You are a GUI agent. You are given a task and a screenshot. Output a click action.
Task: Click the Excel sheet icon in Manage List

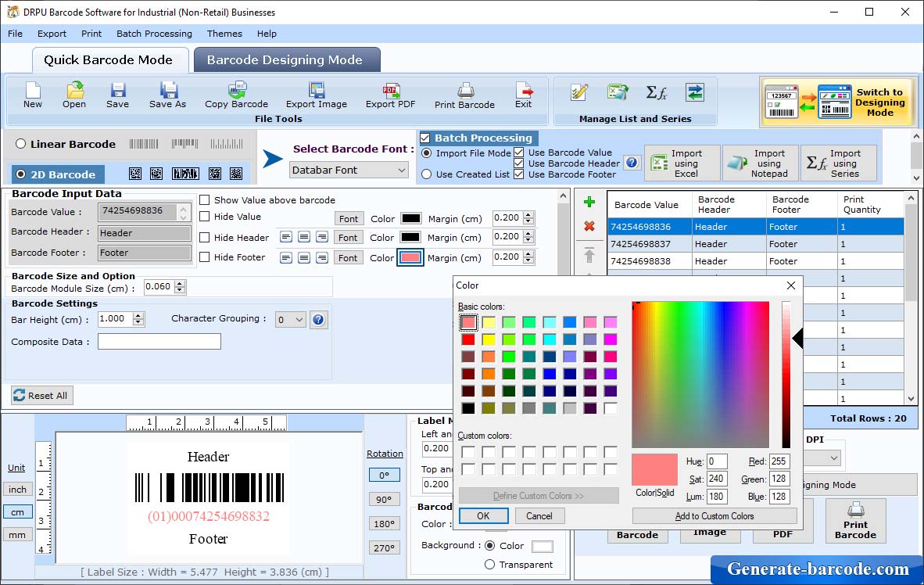(x=618, y=92)
